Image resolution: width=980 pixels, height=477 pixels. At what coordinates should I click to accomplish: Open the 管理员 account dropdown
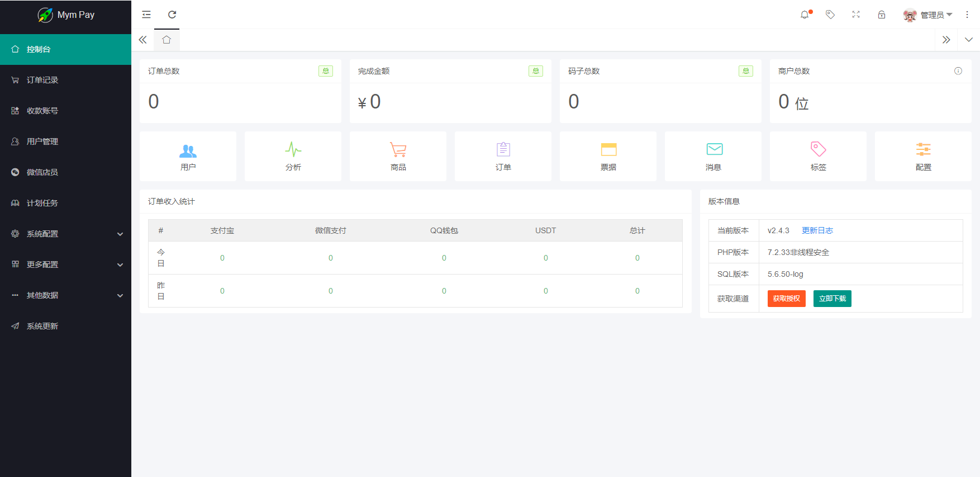coord(929,15)
